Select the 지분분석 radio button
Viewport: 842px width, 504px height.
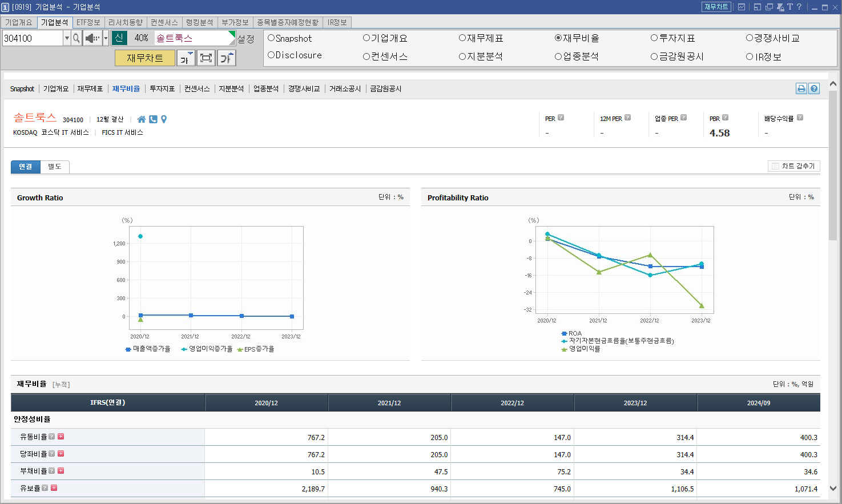pos(462,57)
